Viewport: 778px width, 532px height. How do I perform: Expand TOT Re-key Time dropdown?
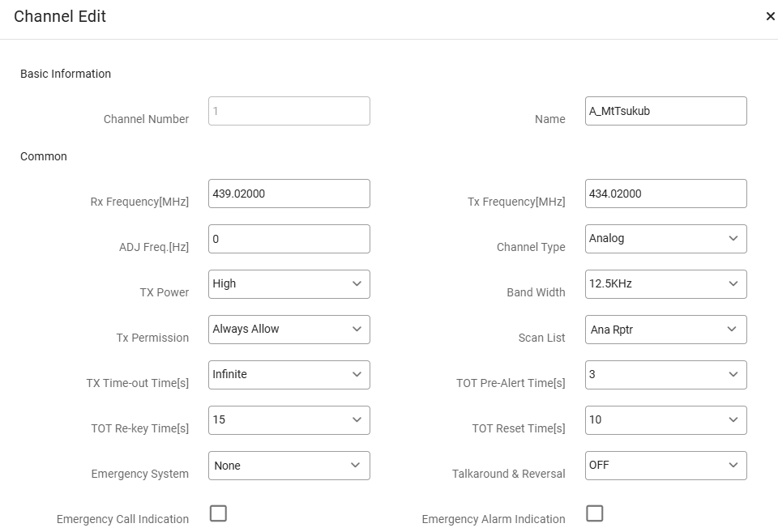point(289,420)
